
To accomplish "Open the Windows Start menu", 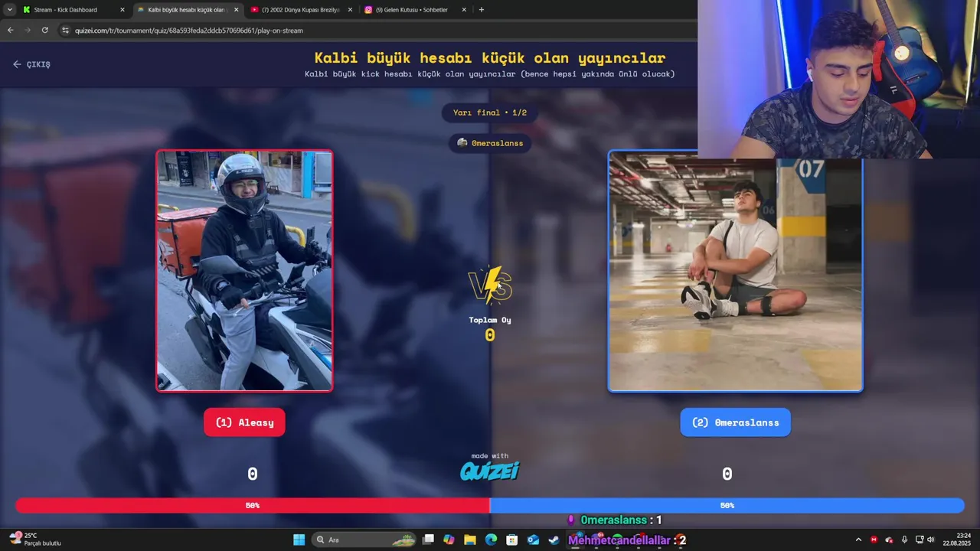I will coord(299,540).
